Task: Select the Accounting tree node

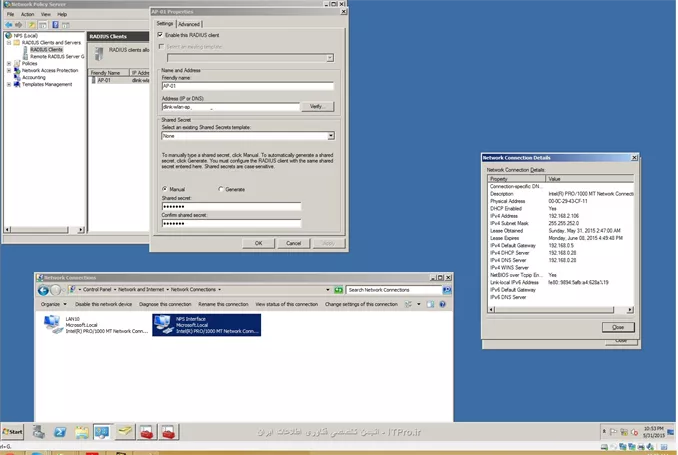Action: [34, 77]
